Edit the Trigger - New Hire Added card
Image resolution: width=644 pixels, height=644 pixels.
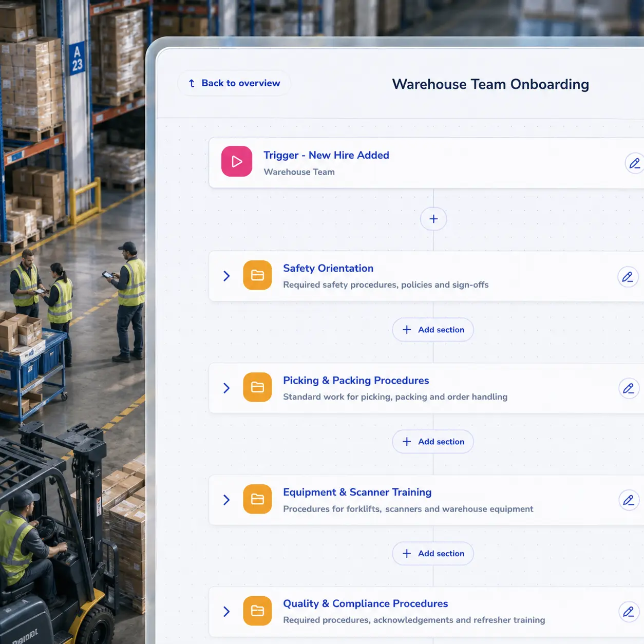pos(635,163)
